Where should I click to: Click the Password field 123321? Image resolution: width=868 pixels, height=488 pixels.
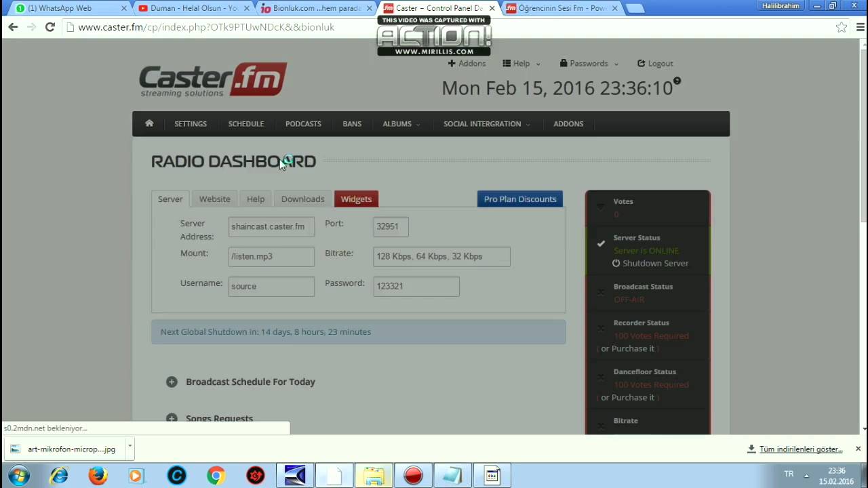click(x=416, y=286)
